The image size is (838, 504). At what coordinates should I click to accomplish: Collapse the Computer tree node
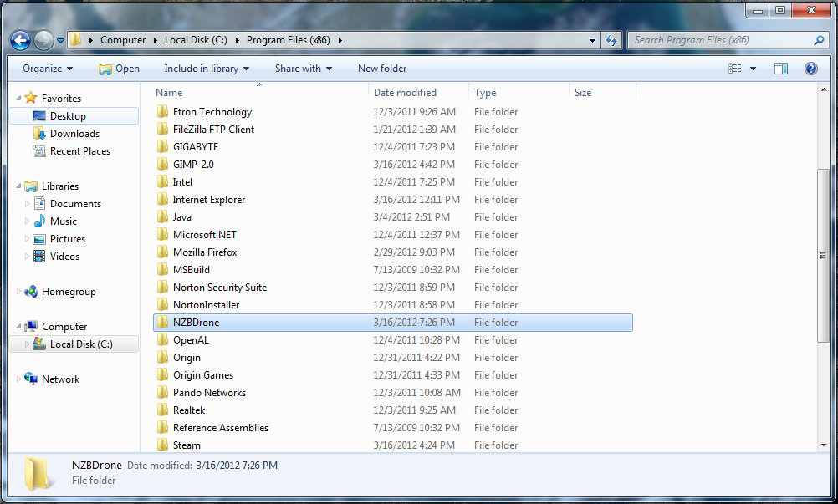coord(18,326)
